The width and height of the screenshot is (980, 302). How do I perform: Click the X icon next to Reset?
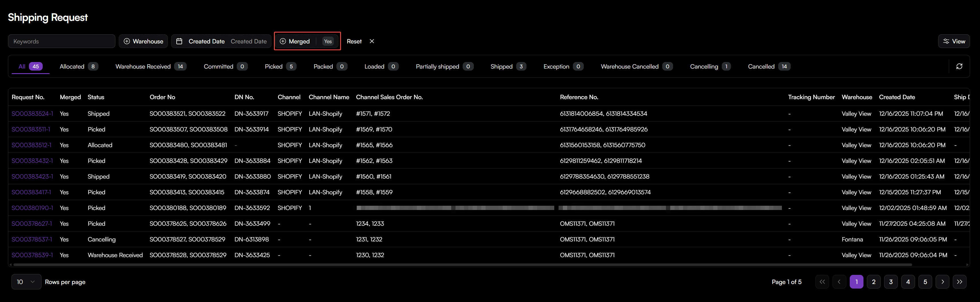[x=372, y=41]
